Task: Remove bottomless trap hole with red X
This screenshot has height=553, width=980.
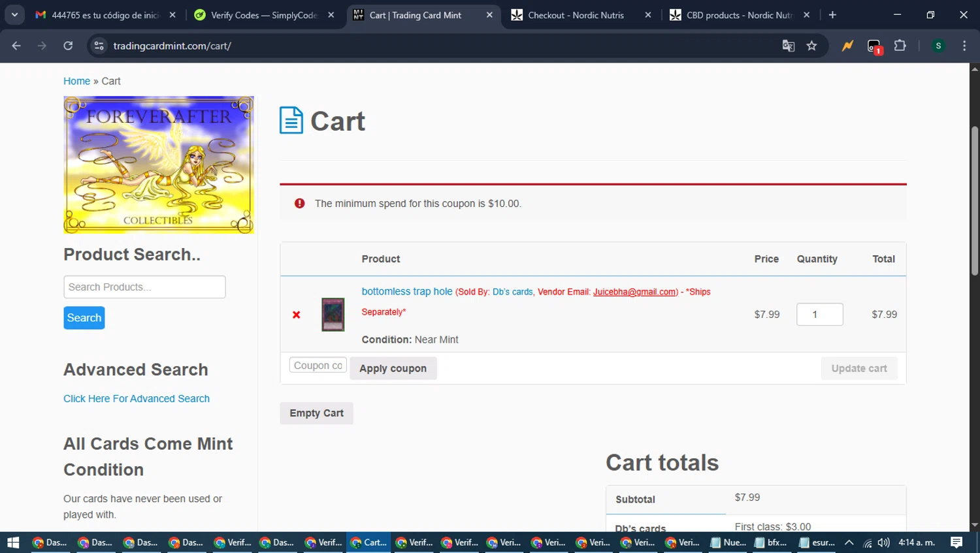Action: pyautogui.click(x=296, y=315)
